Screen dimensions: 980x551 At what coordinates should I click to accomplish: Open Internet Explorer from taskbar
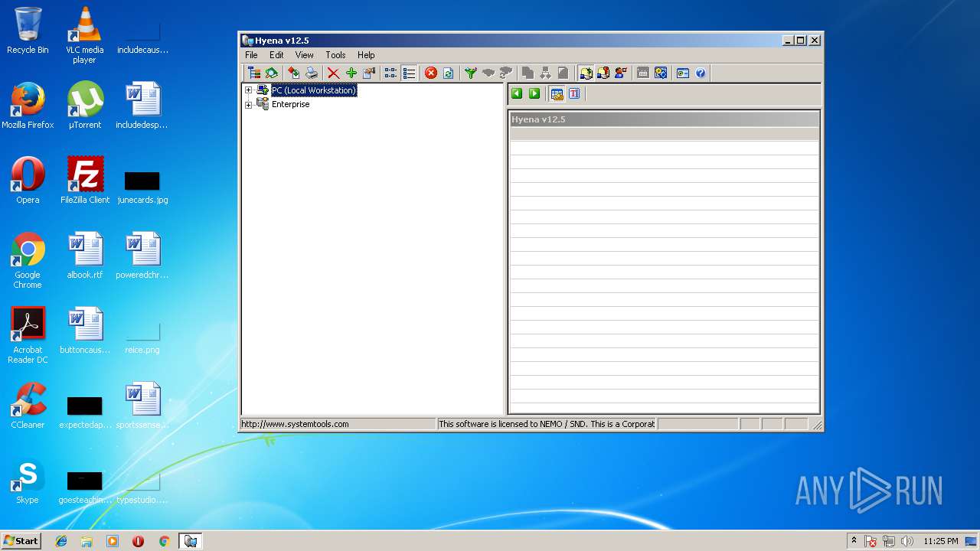point(61,541)
